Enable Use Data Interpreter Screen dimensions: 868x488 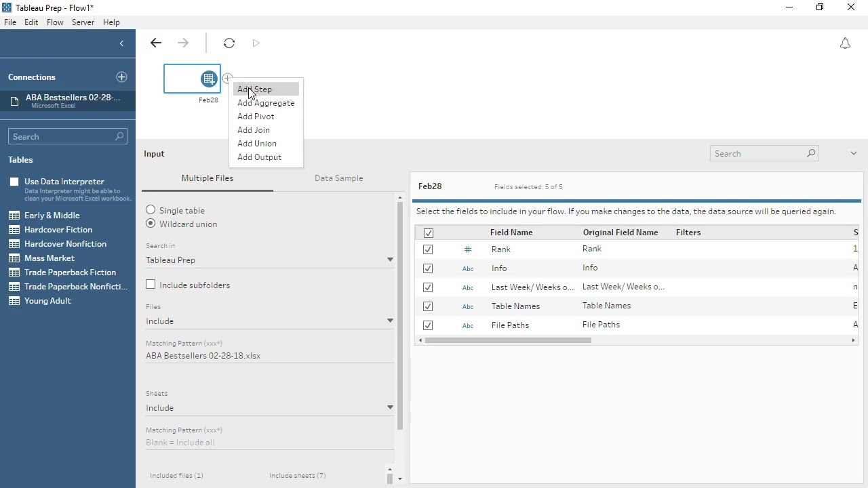tap(14, 182)
